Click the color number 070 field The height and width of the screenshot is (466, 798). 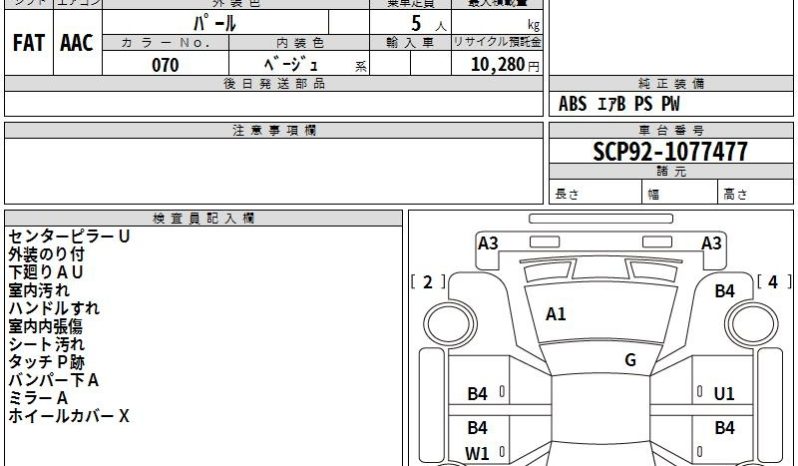(165, 65)
